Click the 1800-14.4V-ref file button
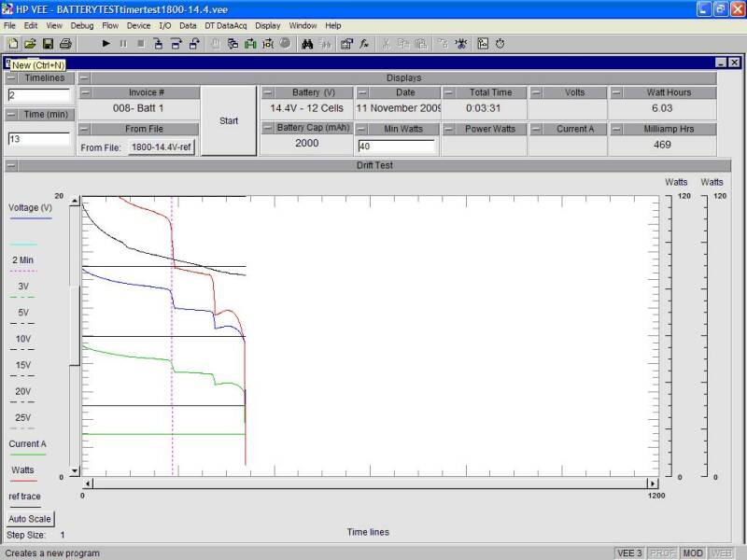The width and height of the screenshot is (747, 560). pyautogui.click(x=162, y=147)
